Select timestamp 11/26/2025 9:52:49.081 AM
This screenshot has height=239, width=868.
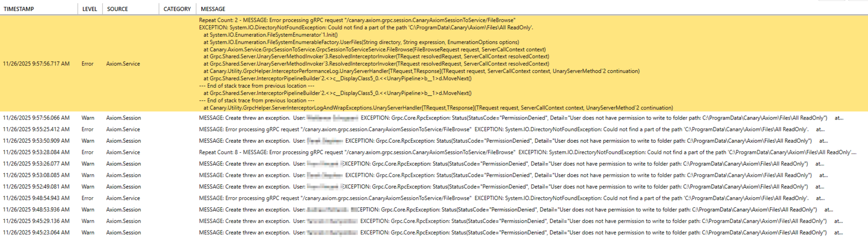(36, 187)
